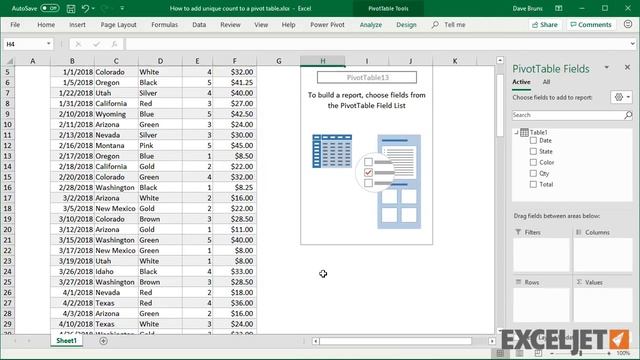Screen dimensions: 640x360
Task: Add a new sheet with plus icon
Action: [103, 341]
